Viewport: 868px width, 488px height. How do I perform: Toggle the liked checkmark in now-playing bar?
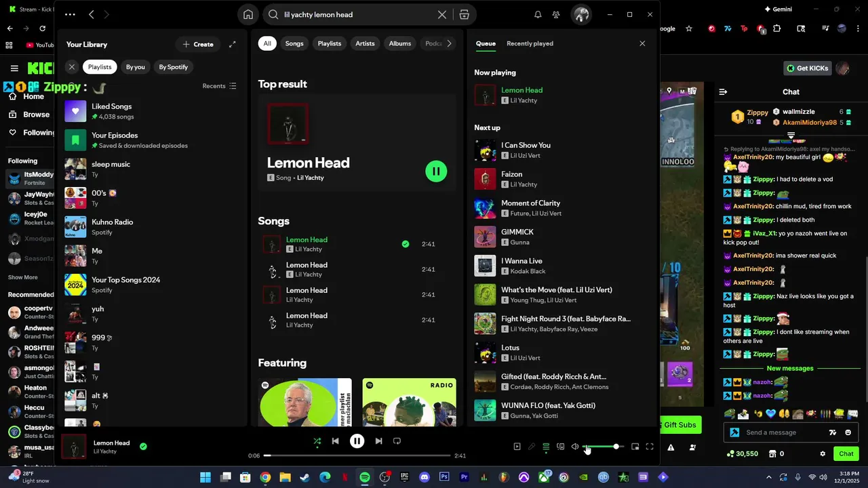point(143,447)
